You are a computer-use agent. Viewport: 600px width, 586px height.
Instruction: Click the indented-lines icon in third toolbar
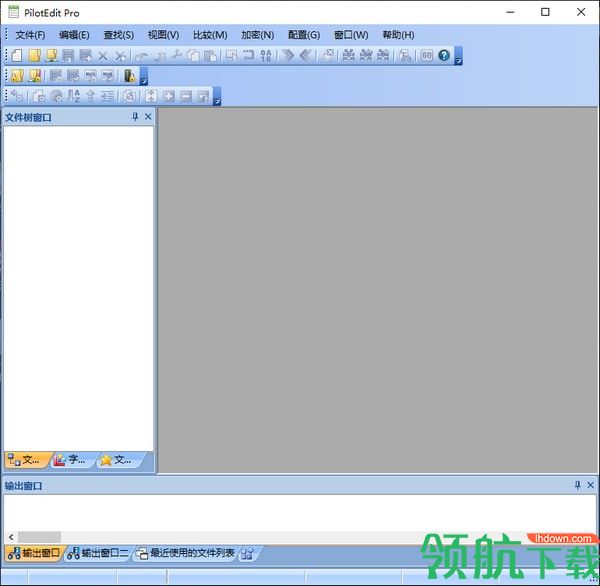[108, 96]
